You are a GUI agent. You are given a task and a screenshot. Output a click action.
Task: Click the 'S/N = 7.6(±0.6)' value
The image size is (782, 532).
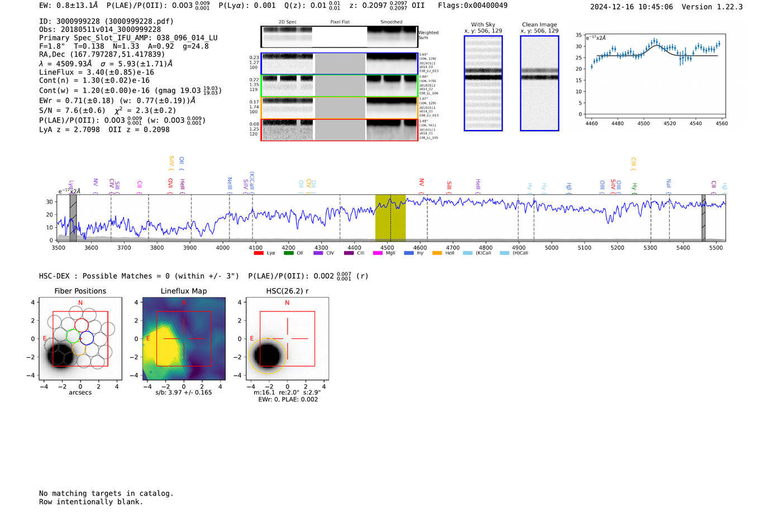[x=72, y=111]
